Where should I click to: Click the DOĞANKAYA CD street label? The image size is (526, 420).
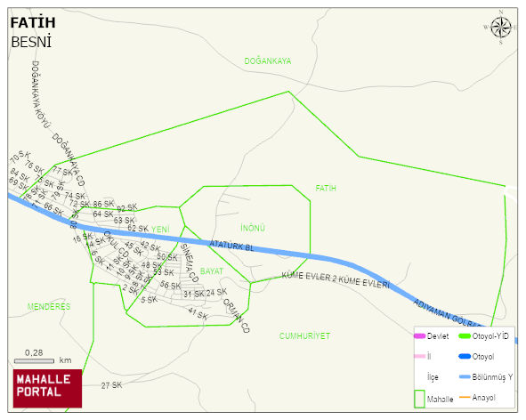point(69,159)
